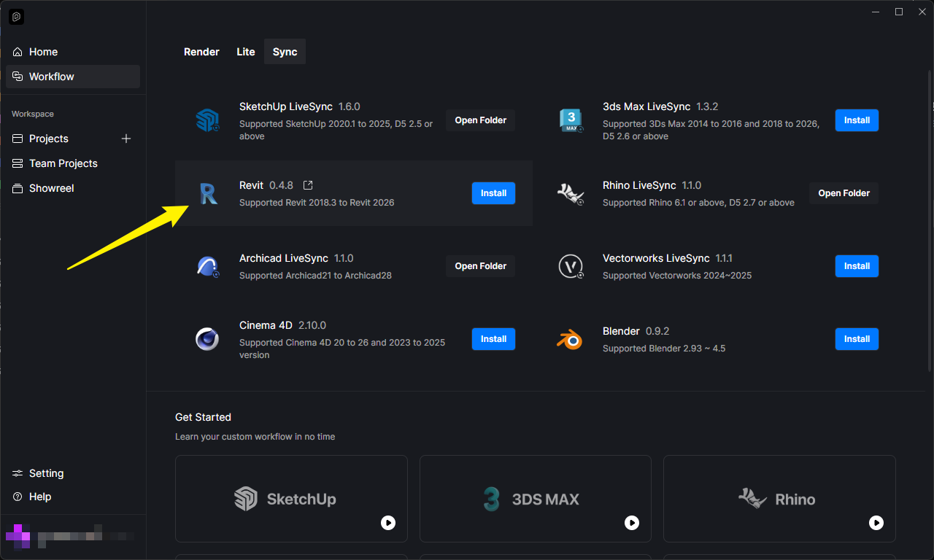Open the 3DS MAX tutorial thumbnail card

click(x=536, y=499)
